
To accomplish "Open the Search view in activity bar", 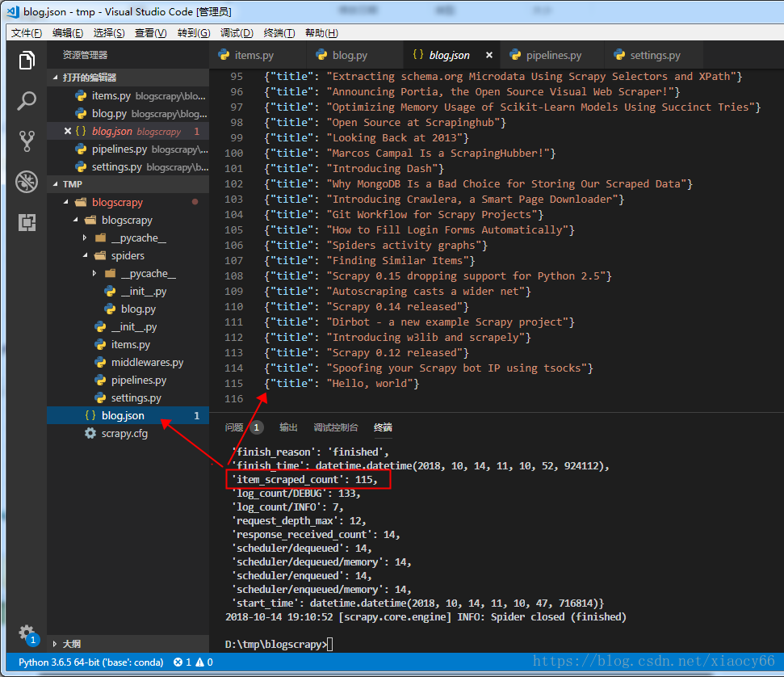I will [27, 100].
